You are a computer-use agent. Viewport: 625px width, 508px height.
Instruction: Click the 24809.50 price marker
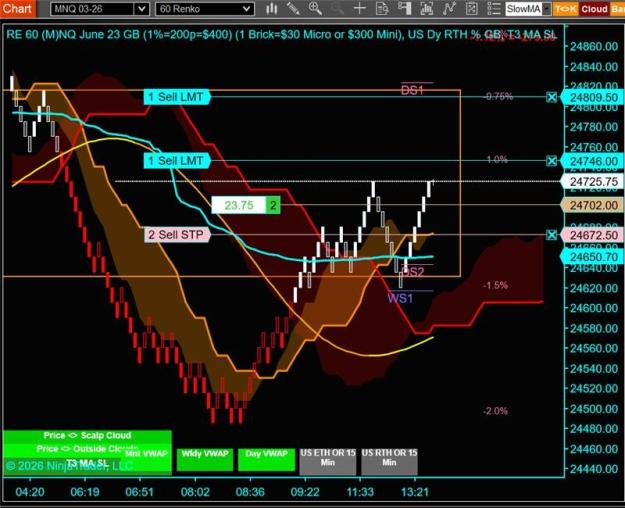click(x=593, y=97)
